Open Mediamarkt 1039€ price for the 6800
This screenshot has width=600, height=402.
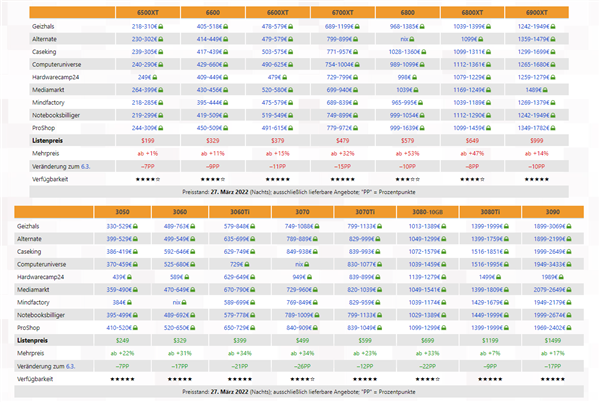point(406,88)
